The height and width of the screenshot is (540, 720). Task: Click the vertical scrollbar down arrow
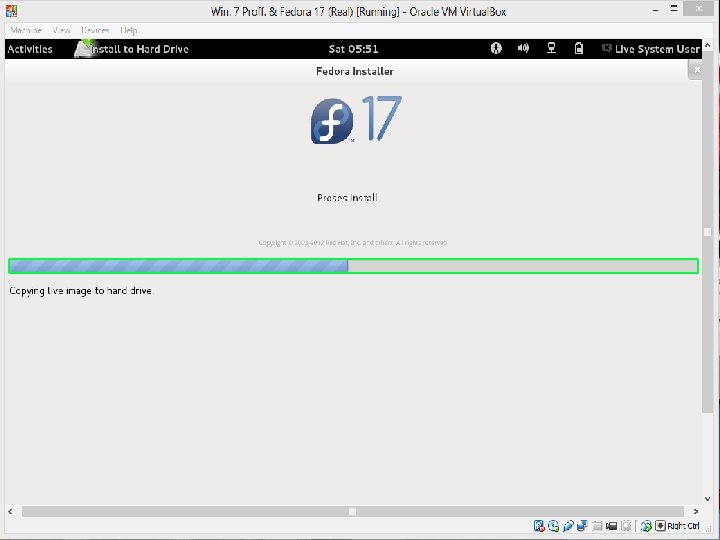click(x=708, y=499)
